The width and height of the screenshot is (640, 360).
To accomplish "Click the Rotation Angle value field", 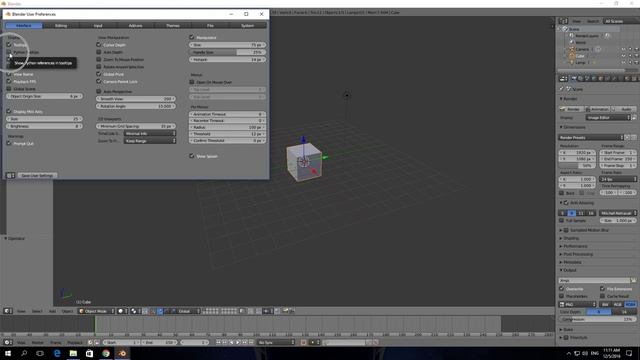I will [136, 106].
